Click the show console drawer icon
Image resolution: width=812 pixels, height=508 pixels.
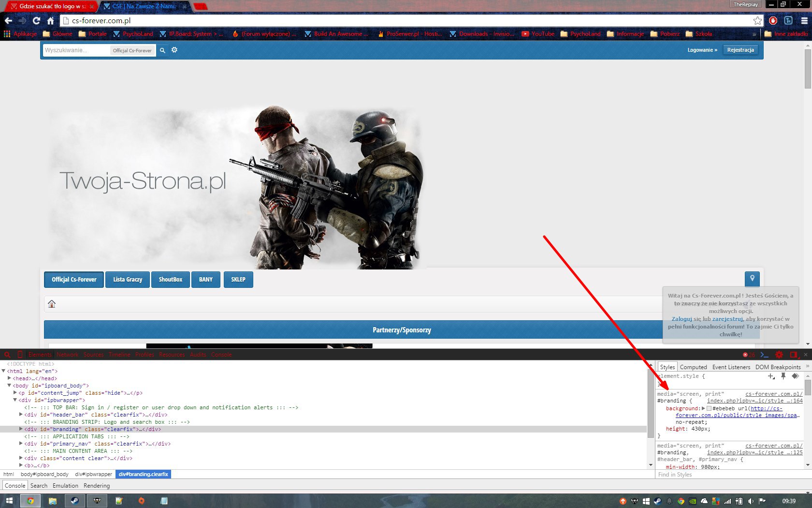point(764,355)
